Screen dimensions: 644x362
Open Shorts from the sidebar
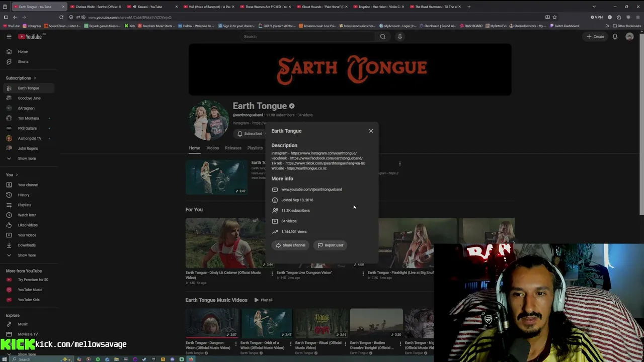[28, 62]
